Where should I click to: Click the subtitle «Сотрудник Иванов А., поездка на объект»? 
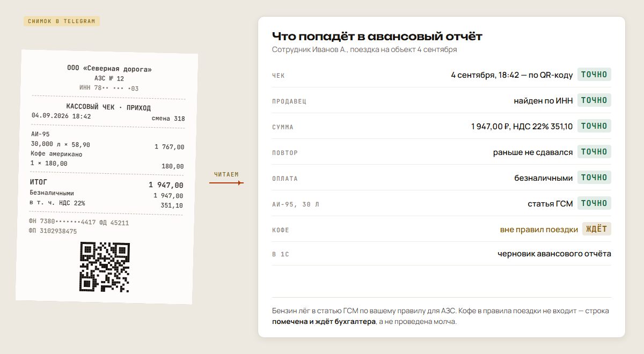[x=344, y=49]
